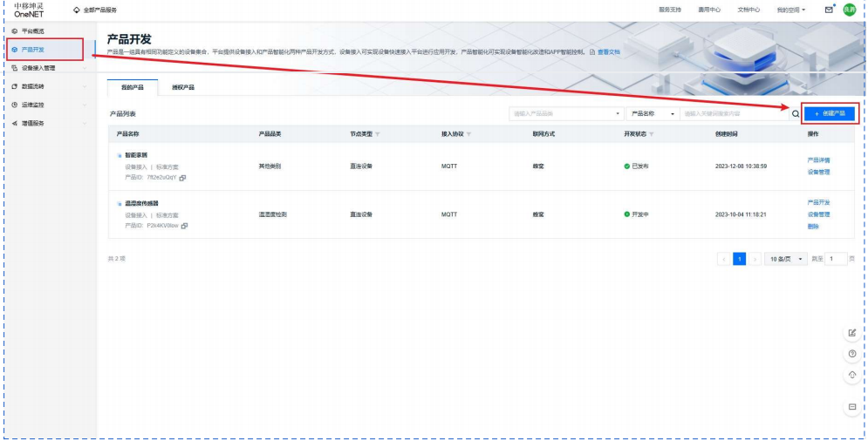The image size is (868, 441).
Task: Filter by 开发状态 column funnel icon
Action: tap(651, 134)
